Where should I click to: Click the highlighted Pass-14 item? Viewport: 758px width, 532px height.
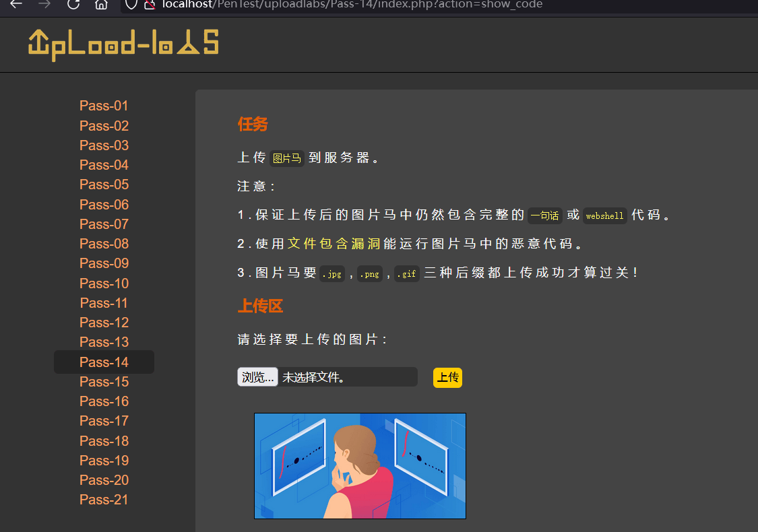[104, 362]
